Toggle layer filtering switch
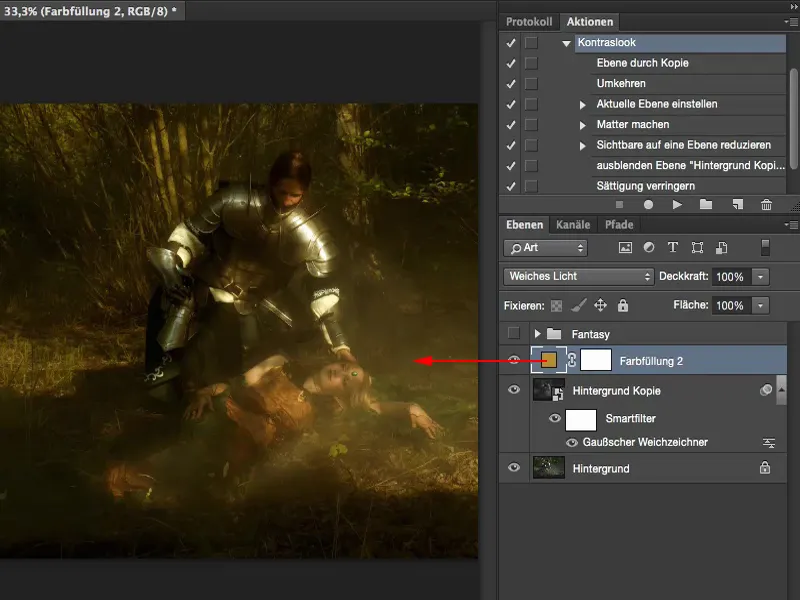This screenshot has height=600, width=800. 765,247
